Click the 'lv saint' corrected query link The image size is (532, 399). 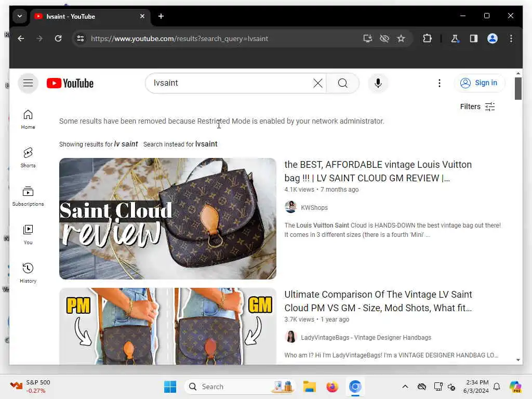tap(126, 144)
